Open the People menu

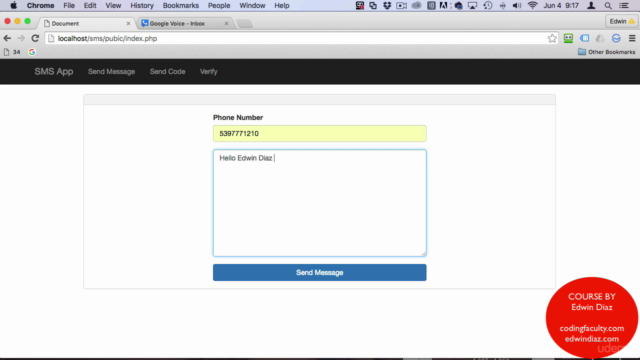(219, 5)
